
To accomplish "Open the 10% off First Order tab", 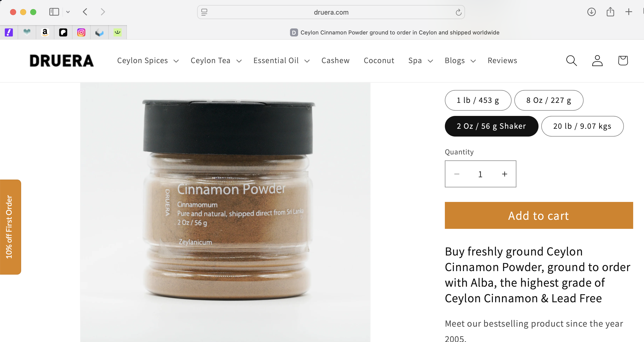I will (10, 227).
